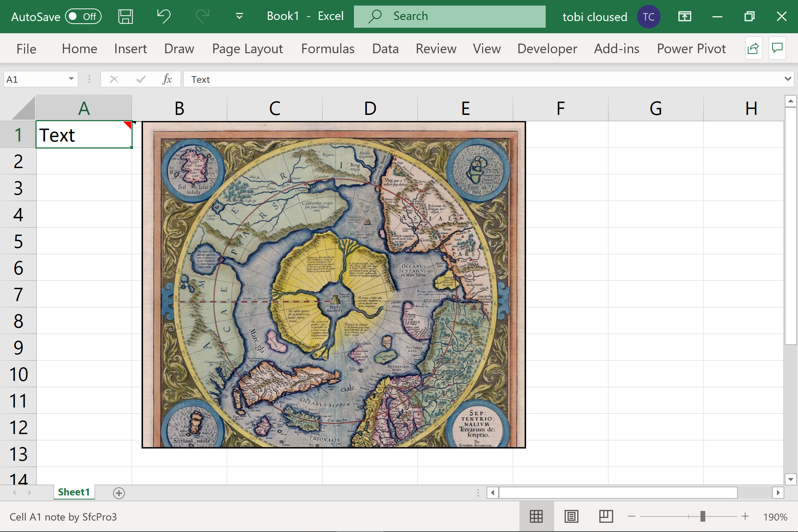Image resolution: width=798 pixels, height=532 pixels.
Task: Click the TC account avatar
Action: [x=648, y=17]
